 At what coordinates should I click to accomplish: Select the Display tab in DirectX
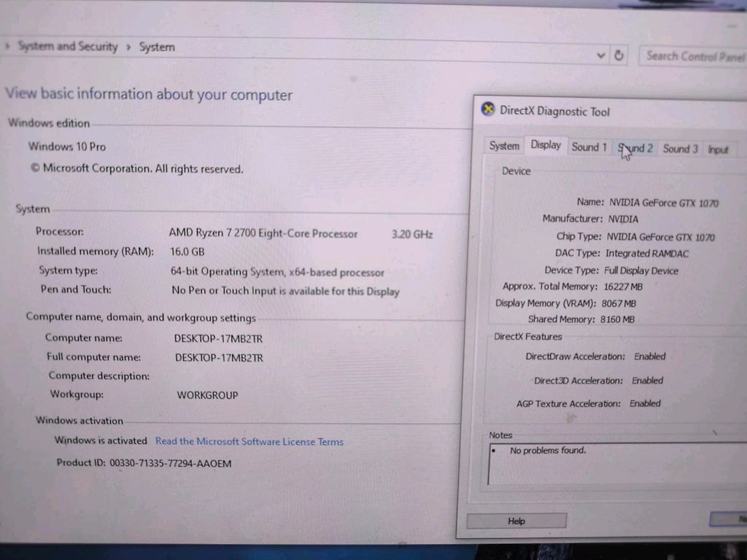click(546, 145)
